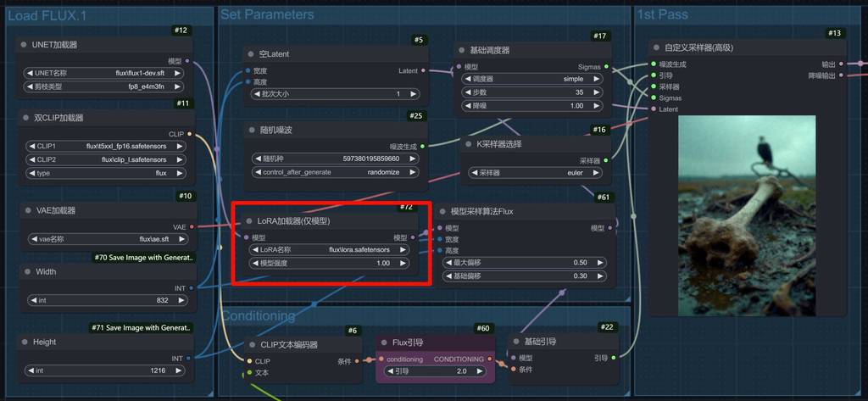Viewport: 868px width, 401px height.
Task: Click the CLIP input port on CLIP文本编码器
Action: [247, 361]
